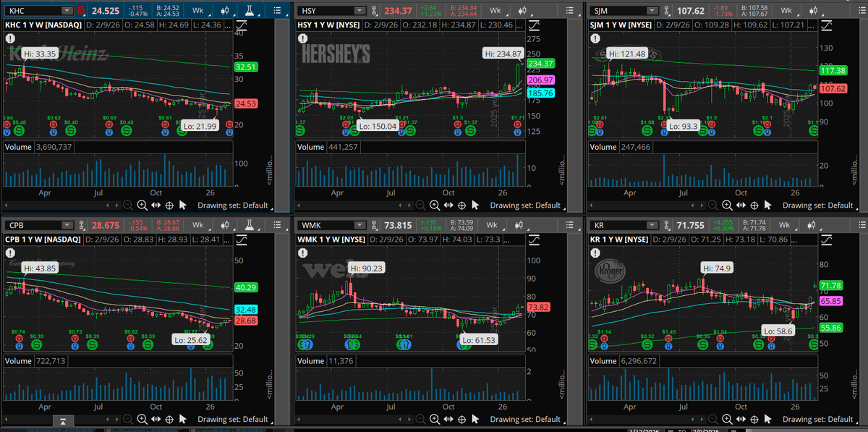Open the list menu icon in HSY panel
Screen dimensions: 868x432
click(x=569, y=11)
